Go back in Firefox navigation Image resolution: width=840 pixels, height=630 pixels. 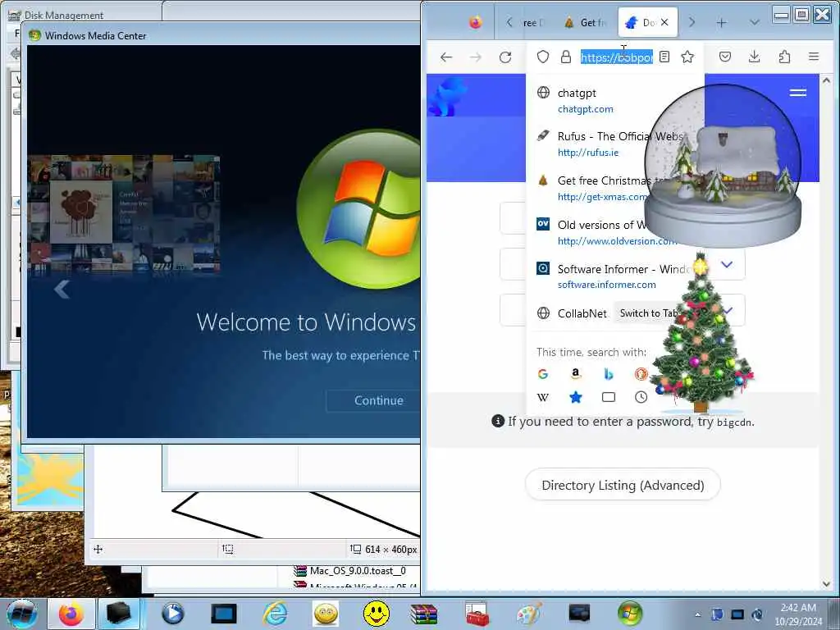pos(445,57)
